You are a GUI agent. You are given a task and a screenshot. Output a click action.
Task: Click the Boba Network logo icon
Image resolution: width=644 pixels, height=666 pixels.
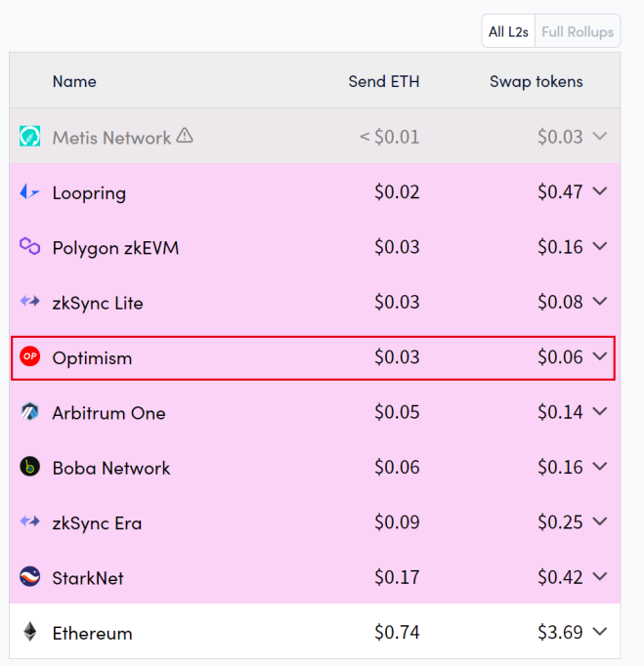[x=29, y=467]
